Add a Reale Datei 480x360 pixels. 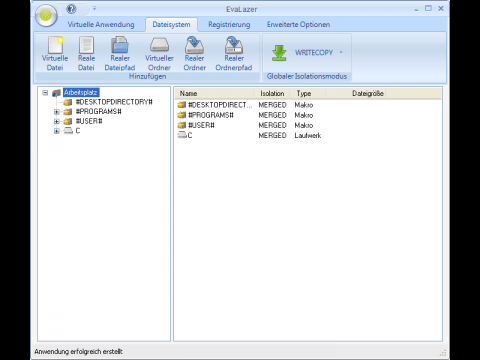coord(86,53)
